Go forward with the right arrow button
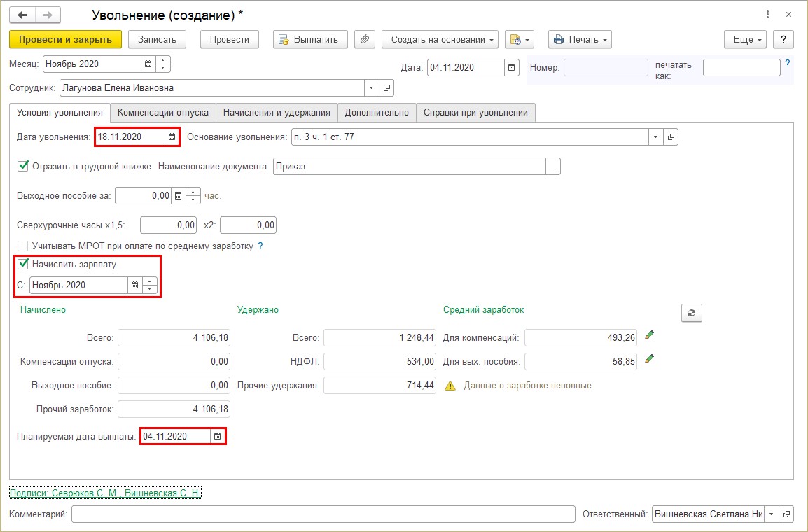The width and height of the screenshot is (808, 532). (48, 15)
